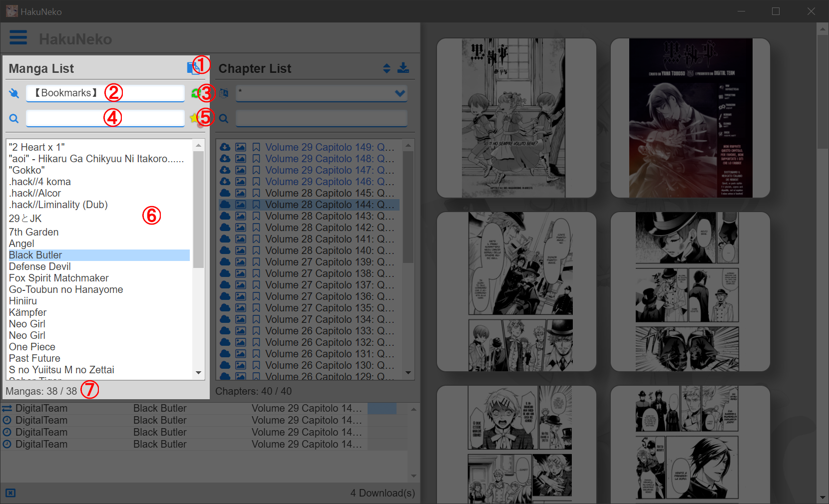Preview pages of Capitolo 138 via its image icon
The image size is (829, 504).
pos(241,273)
